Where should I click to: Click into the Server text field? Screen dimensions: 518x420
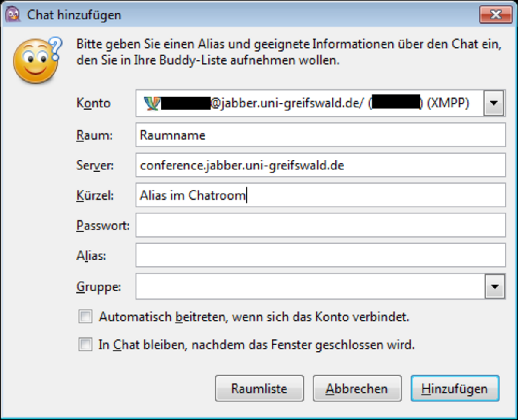tap(320, 165)
